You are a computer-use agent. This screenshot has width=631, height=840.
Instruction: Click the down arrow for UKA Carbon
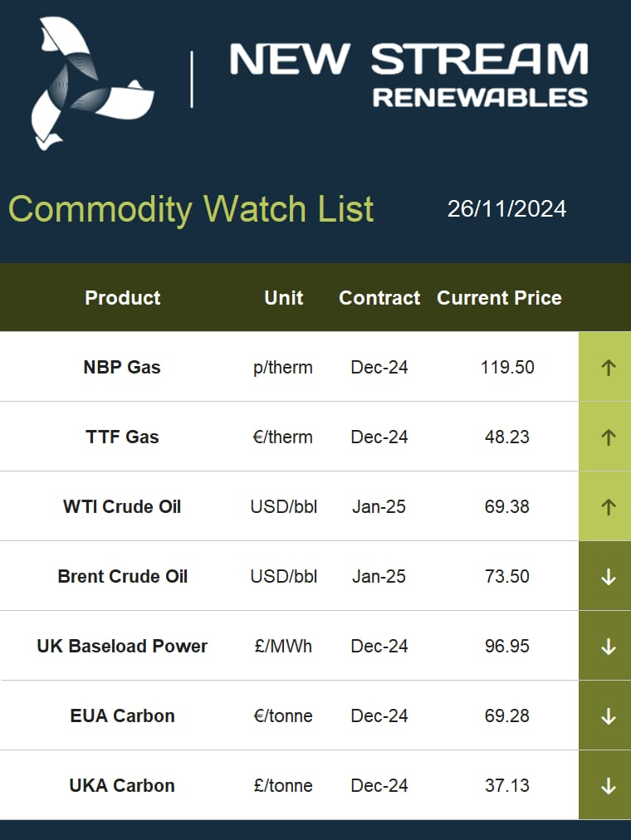click(608, 785)
